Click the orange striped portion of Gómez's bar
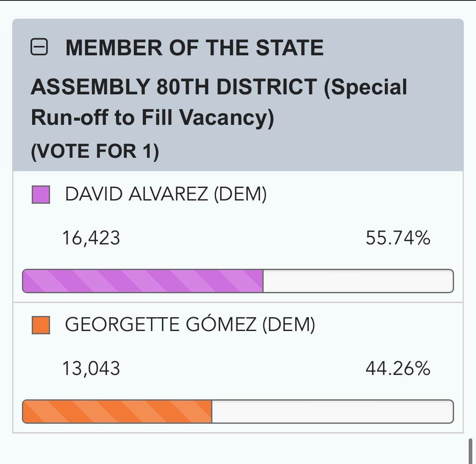Screen dimensions: 476x464 point(117,412)
